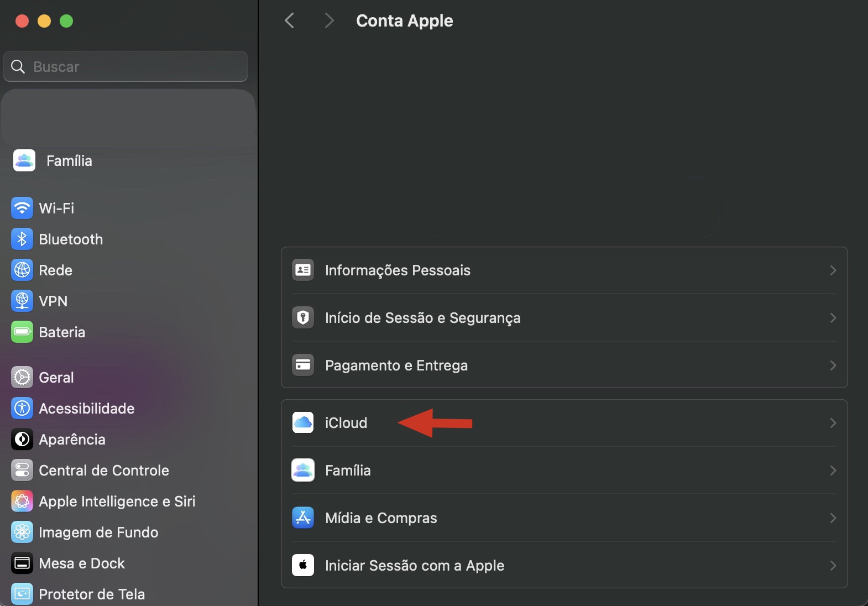Open Bluetooth settings via its icon
The width and height of the screenshot is (868, 606).
pos(22,239)
